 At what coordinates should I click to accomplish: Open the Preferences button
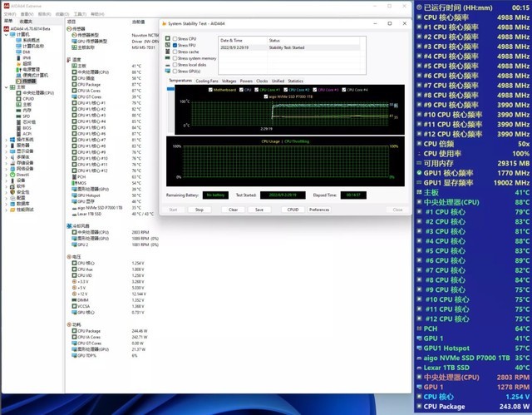[319, 210]
